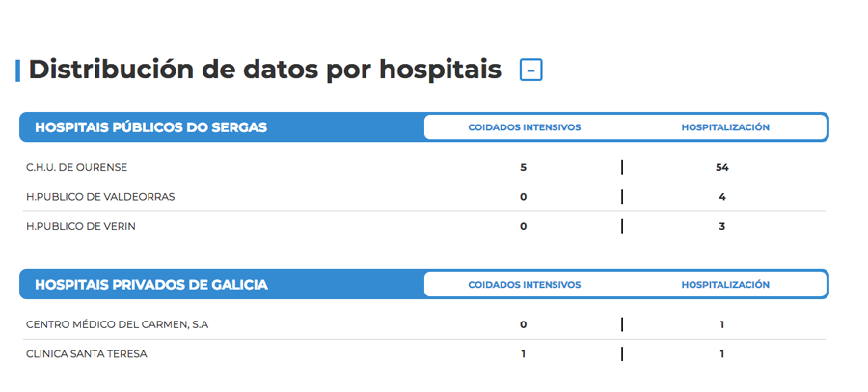Click the H.Publico de Valdeorras row name
Screen dimensions: 868x392
[100, 197]
